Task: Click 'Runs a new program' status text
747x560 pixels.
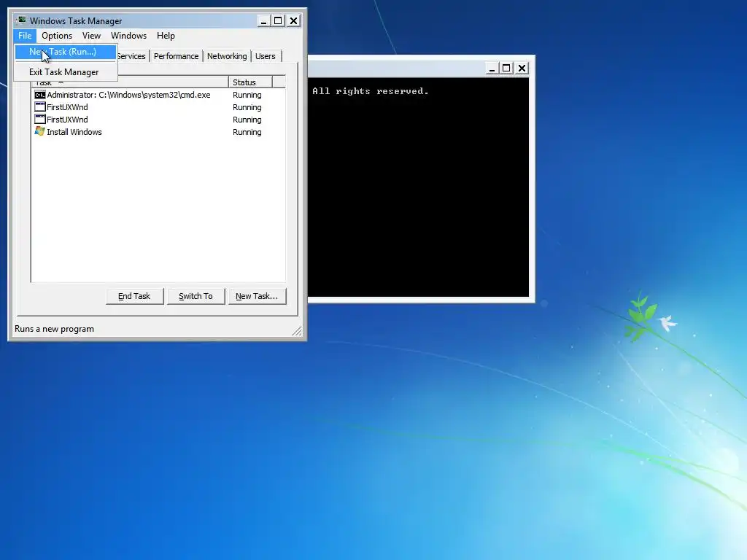Action: [x=54, y=329]
